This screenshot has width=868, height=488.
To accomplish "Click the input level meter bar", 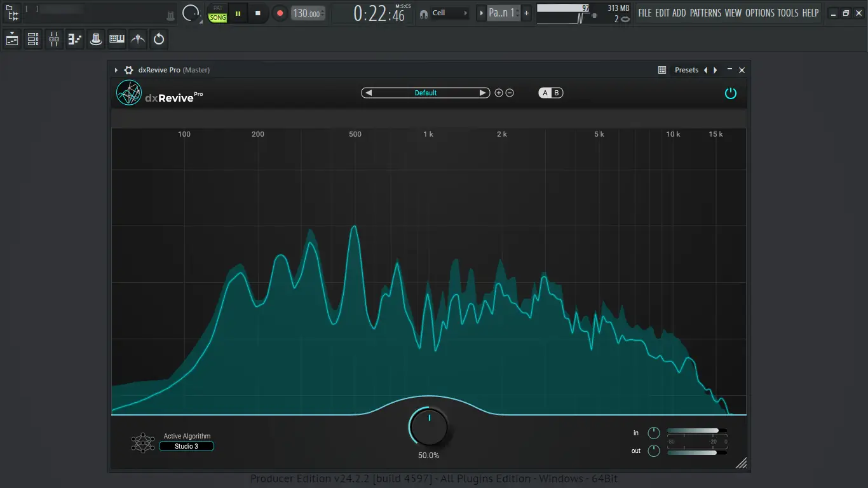I will click(x=696, y=431).
